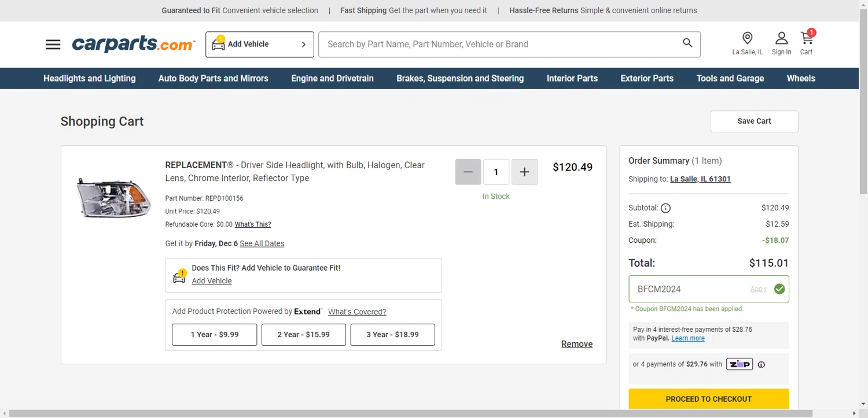Select the 1 Year - $9.99 protection plan

pyautogui.click(x=214, y=335)
